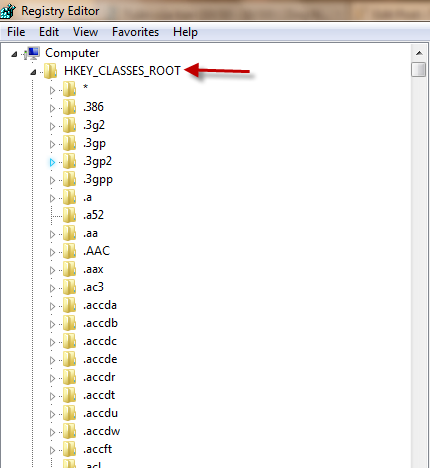Click the folder icon for .a52

click(69, 215)
